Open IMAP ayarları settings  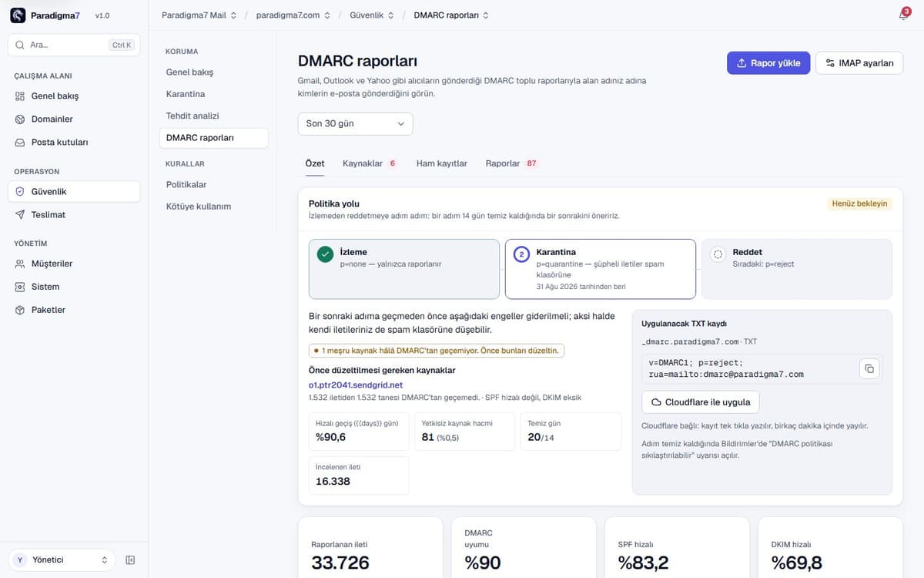click(859, 63)
